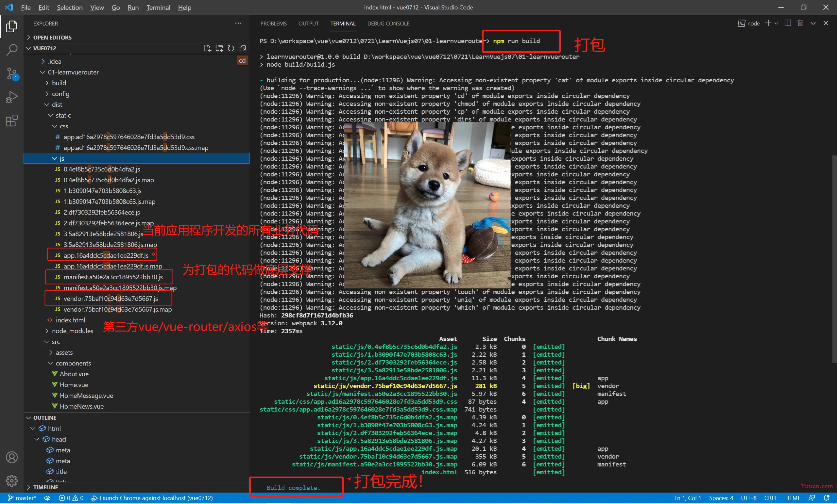Click New File icon in VUE0712 header
This screenshot has width=837, height=504.
pyautogui.click(x=207, y=48)
